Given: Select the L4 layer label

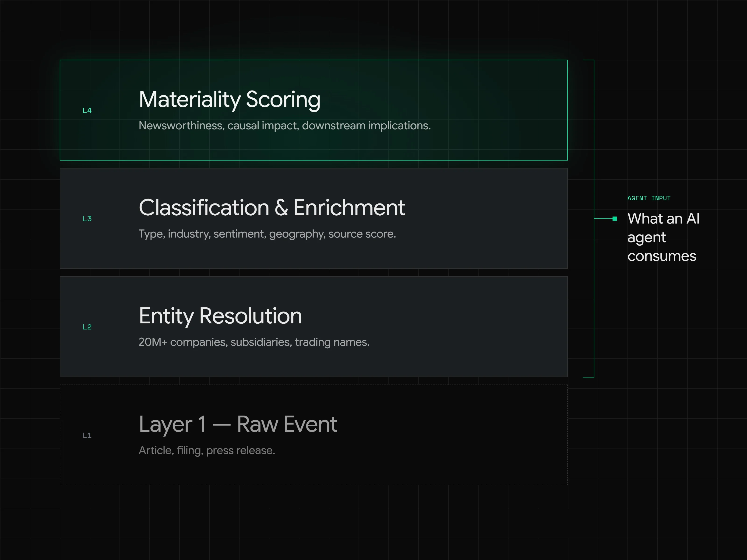Looking at the screenshot, I should pyautogui.click(x=87, y=110).
